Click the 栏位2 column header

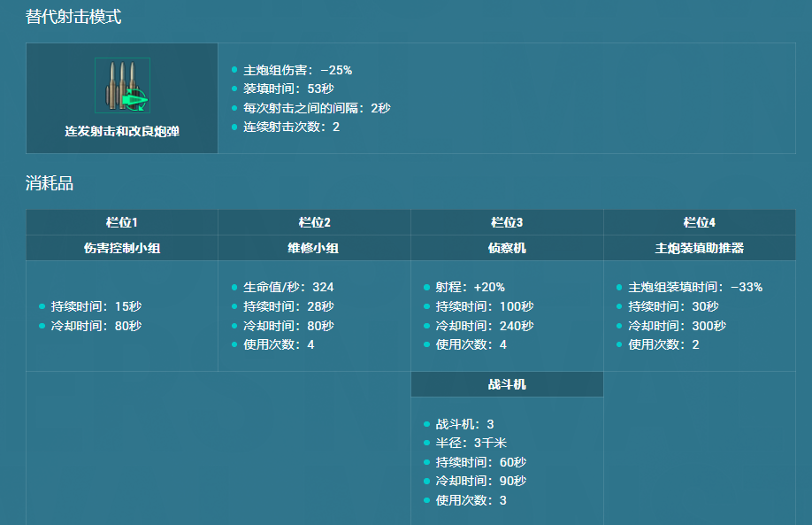coord(314,222)
